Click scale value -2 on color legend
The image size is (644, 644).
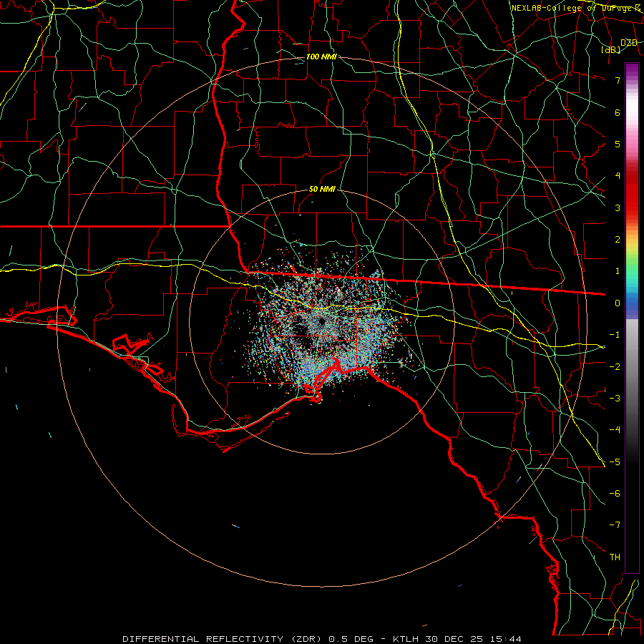click(x=615, y=367)
